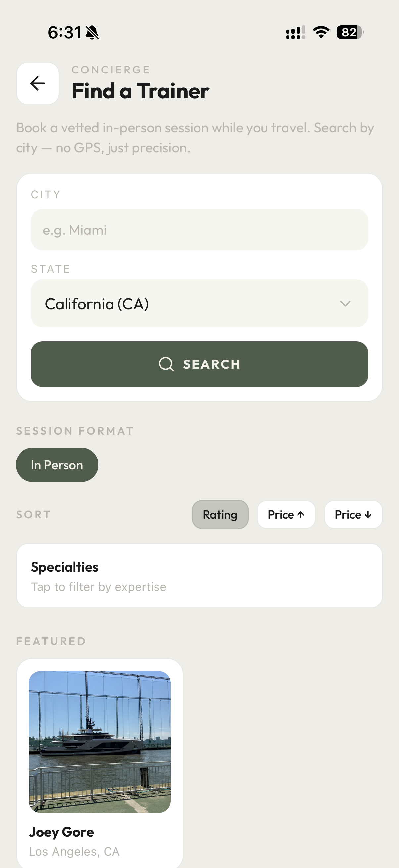Select the Rating sort option
This screenshot has width=399, height=868.
220,514
